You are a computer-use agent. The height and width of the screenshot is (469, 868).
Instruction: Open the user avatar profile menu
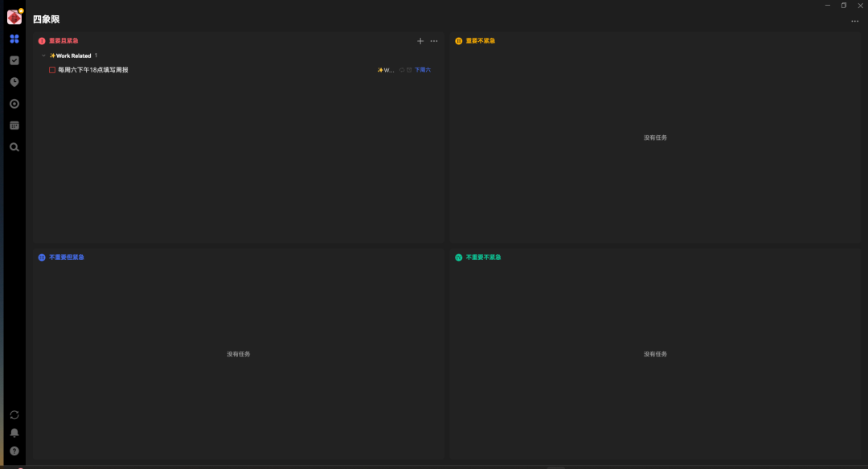pyautogui.click(x=14, y=17)
